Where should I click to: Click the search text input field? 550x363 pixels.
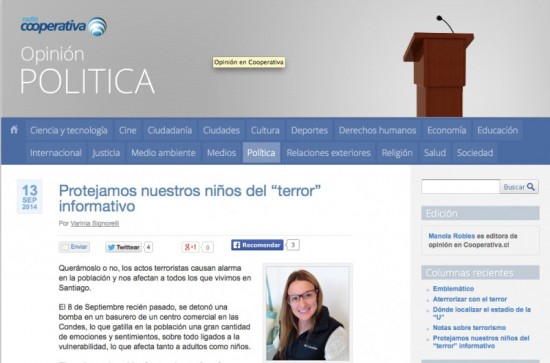coord(461,187)
